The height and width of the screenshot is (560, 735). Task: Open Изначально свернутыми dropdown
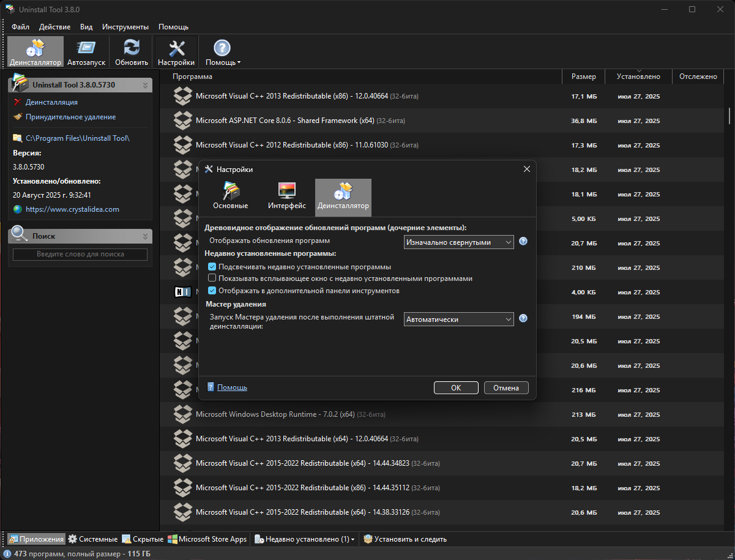point(459,242)
